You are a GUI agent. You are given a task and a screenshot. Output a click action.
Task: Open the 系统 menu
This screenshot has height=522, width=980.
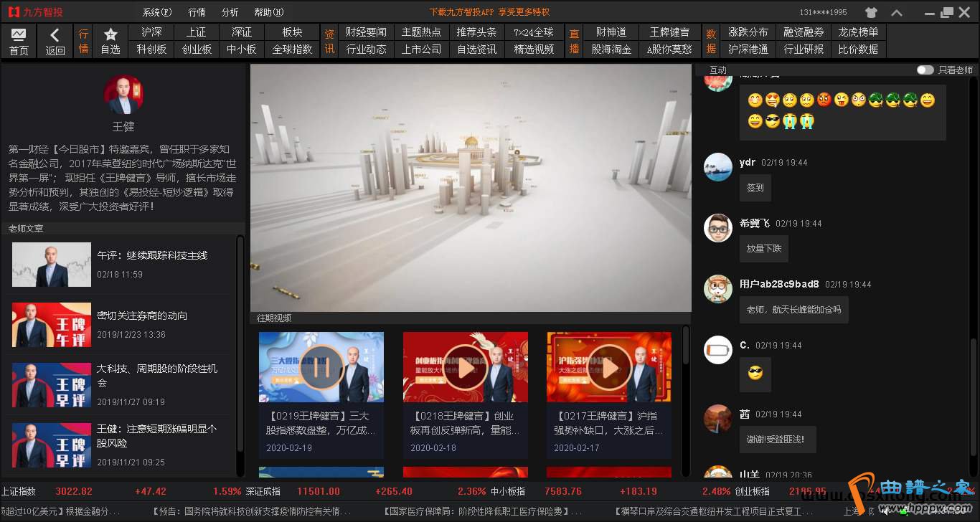click(156, 12)
